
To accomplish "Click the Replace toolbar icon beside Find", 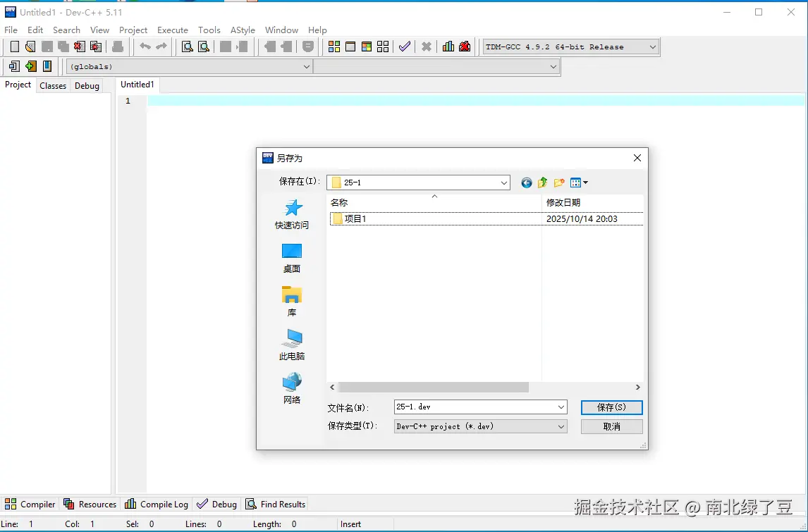I will [x=204, y=47].
